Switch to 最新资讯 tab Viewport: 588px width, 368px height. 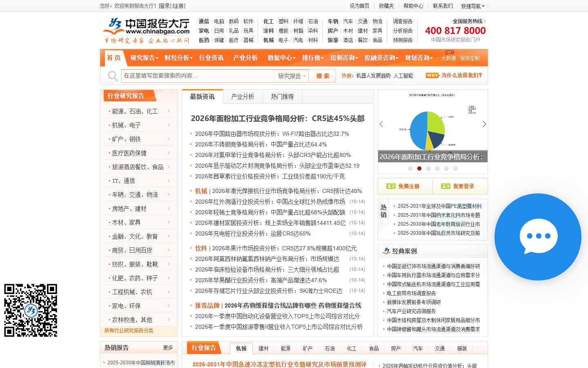202,96
